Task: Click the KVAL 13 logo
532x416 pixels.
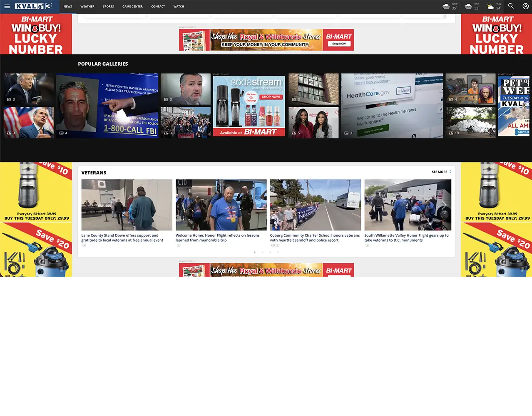Action: (x=34, y=6)
